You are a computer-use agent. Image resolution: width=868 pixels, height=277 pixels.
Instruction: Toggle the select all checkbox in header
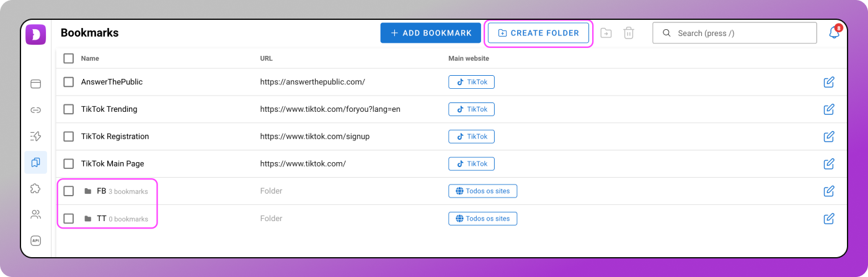click(x=69, y=58)
